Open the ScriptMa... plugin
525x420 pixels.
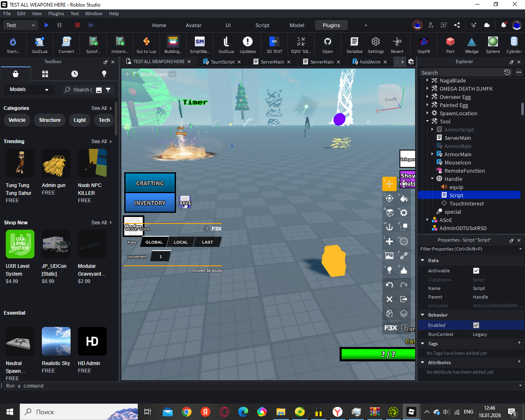tap(199, 45)
